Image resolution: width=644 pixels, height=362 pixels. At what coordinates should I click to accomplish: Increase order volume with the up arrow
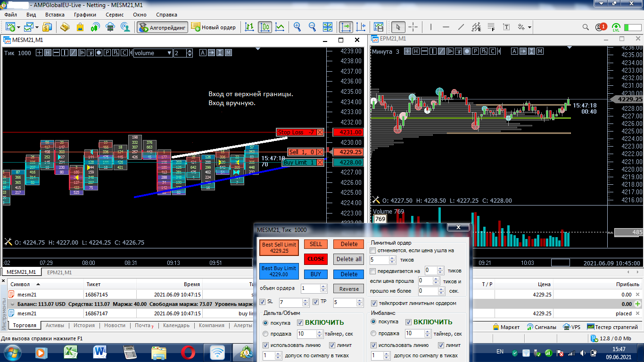pyautogui.click(x=323, y=286)
